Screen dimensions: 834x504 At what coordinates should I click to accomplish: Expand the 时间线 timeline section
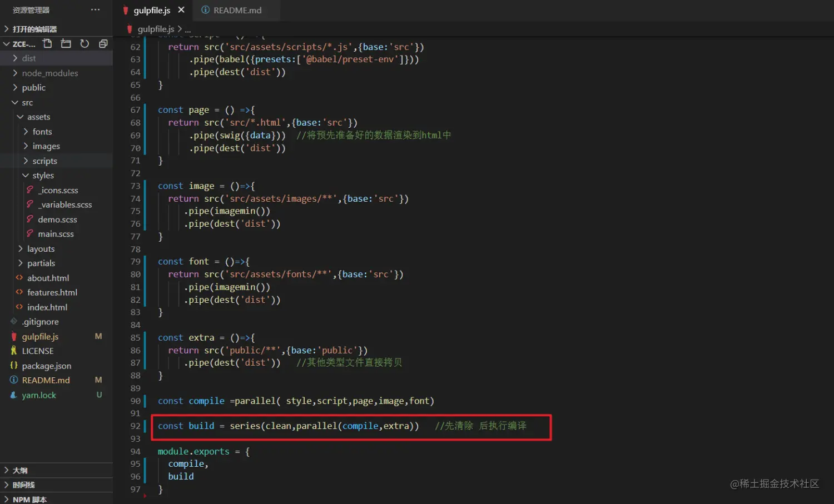[x=56, y=485]
